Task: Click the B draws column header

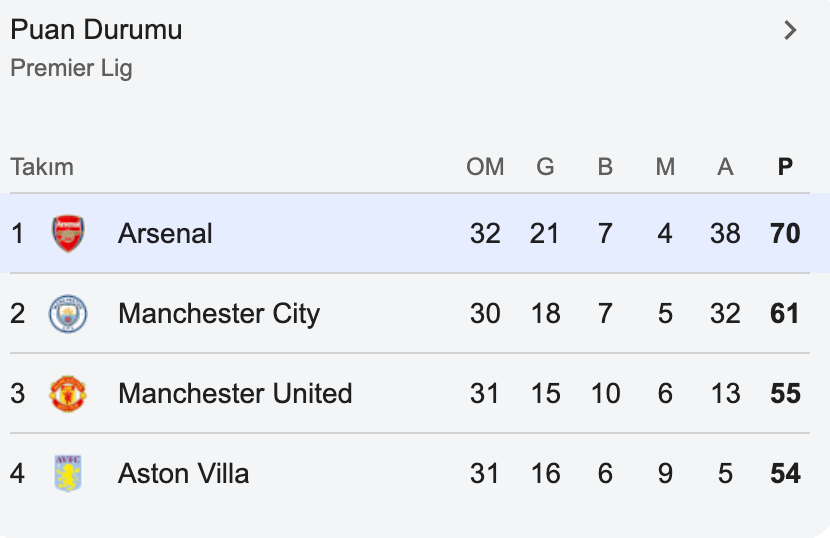Action: [605, 167]
